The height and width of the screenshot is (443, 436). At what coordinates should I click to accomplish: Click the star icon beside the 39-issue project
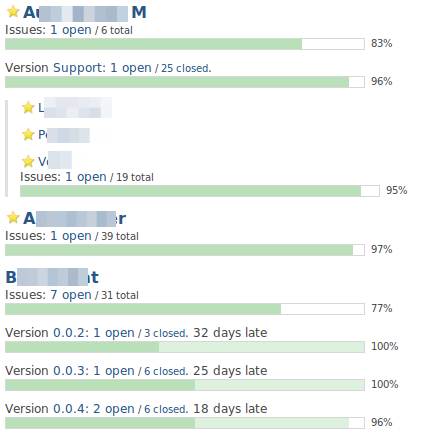click(13, 218)
